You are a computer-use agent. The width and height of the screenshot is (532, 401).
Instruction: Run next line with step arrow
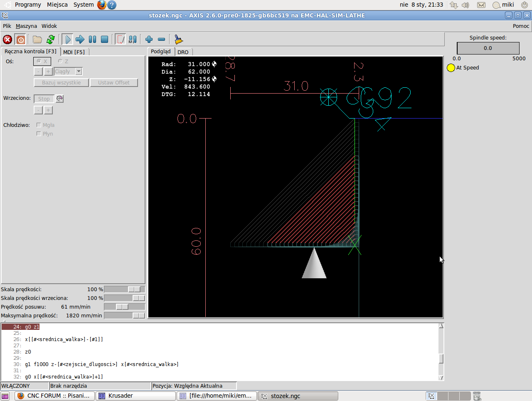80,40
